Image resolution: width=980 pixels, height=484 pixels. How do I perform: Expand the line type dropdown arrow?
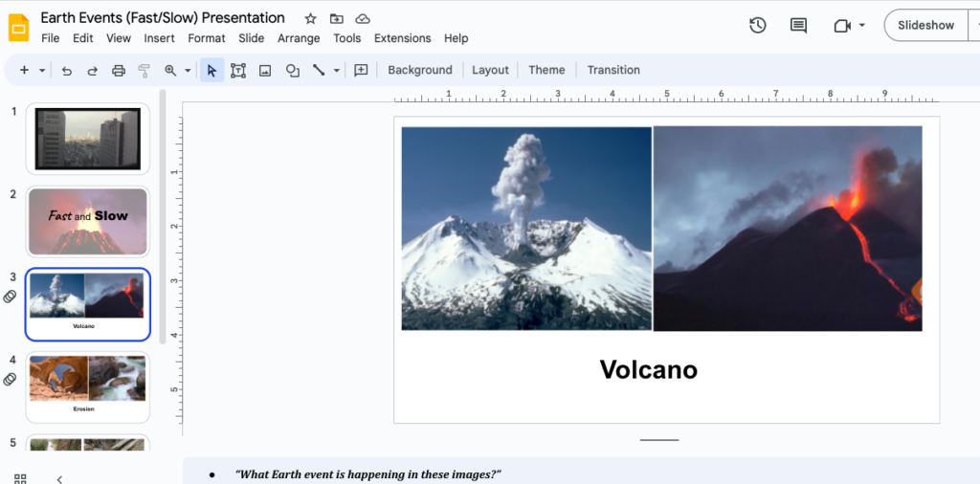tap(337, 71)
